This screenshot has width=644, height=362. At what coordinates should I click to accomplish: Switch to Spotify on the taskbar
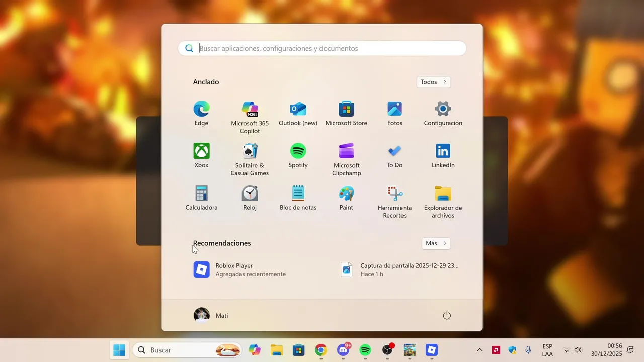pos(365,350)
